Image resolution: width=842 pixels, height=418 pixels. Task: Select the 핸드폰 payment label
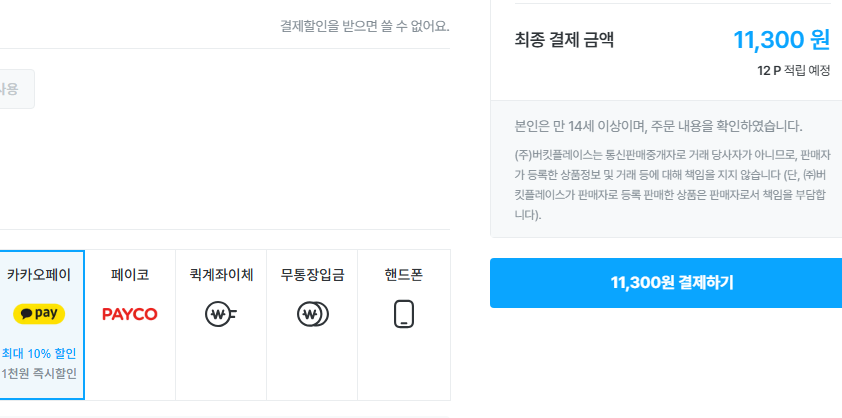tap(403, 274)
